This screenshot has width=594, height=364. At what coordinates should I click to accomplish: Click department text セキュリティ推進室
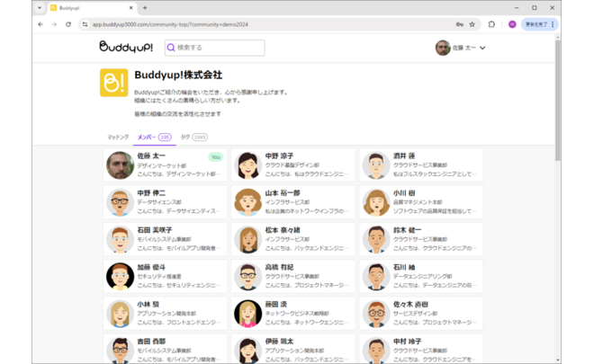159,276
